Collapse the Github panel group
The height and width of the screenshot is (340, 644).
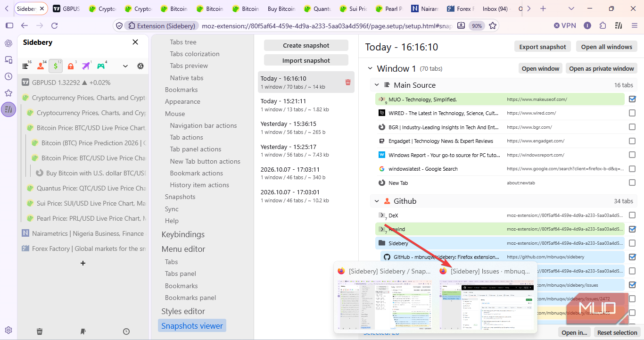click(x=377, y=201)
